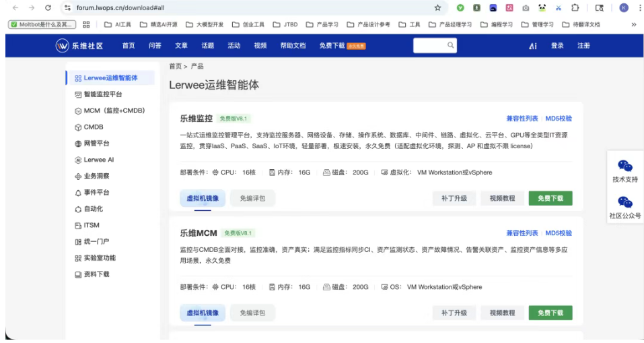
Task: Click the 乐维社区 logo
Action: (79, 46)
